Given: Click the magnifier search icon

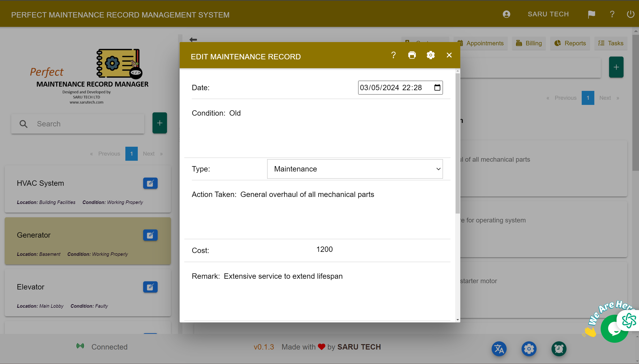Looking at the screenshot, I should [x=24, y=124].
